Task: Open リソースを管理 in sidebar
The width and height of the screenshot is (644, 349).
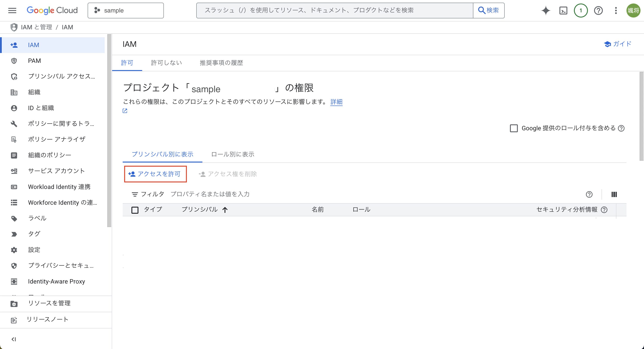Action: tap(55, 303)
